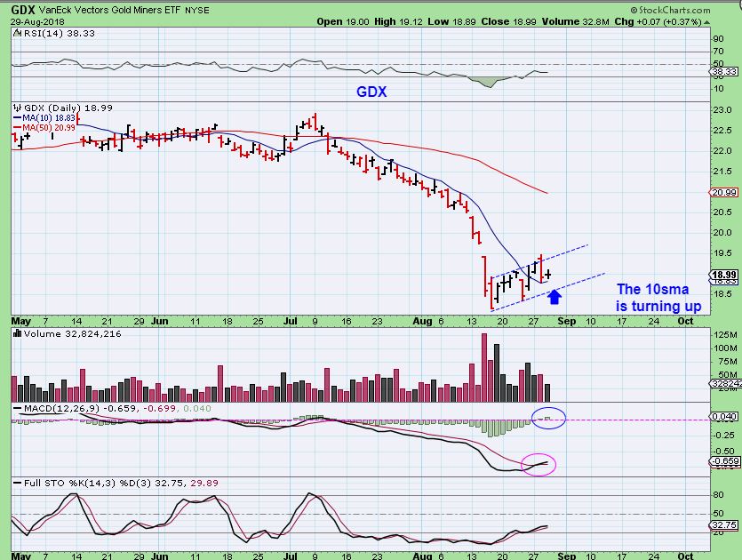Click the RSI line icon before RSI(14)
The image size is (742, 560).
coord(17,33)
